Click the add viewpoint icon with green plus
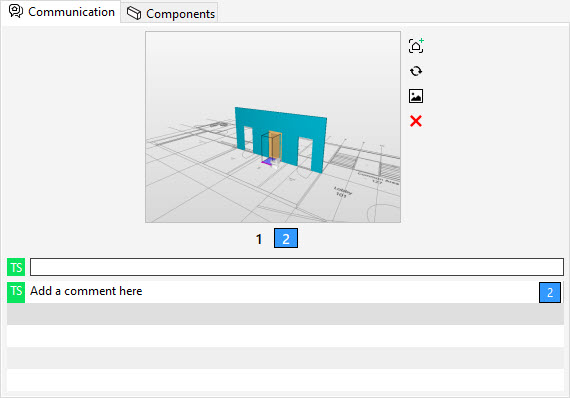This screenshot has height=398, width=570. click(x=416, y=46)
